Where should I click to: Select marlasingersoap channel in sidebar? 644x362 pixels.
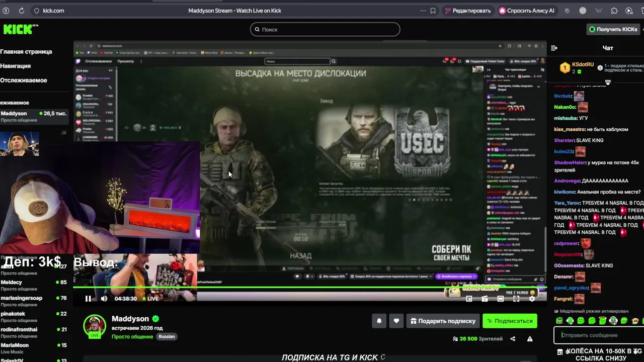[x=34, y=301]
